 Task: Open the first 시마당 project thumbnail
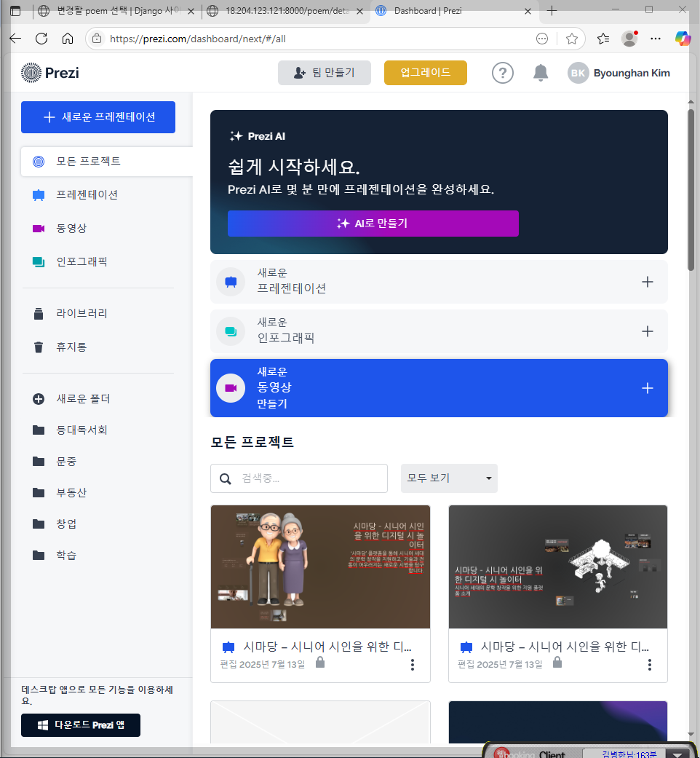(320, 566)
